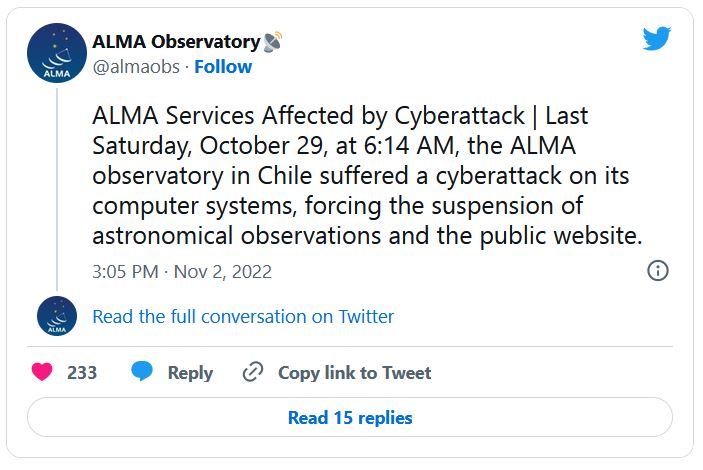
Task: Click the Read 15 replies button
Action: pyautogui.click(x=350, y=418)
